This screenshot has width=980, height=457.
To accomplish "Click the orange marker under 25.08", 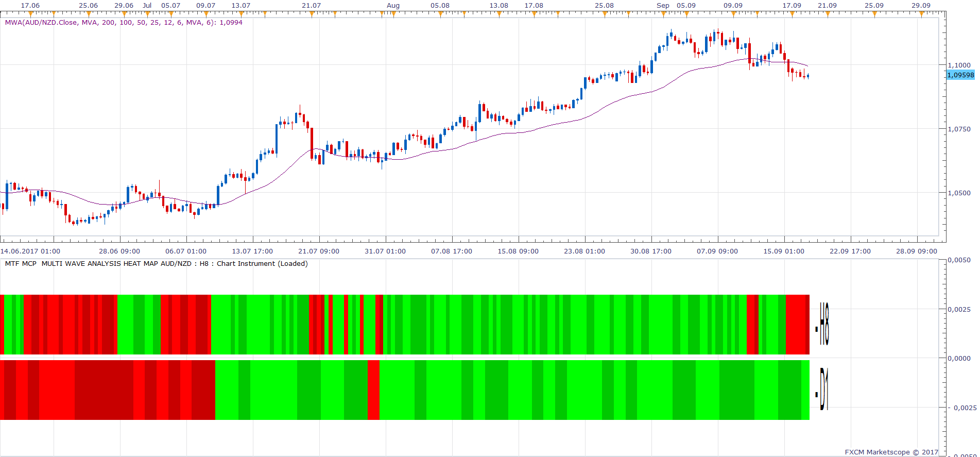I will (605, 14).
